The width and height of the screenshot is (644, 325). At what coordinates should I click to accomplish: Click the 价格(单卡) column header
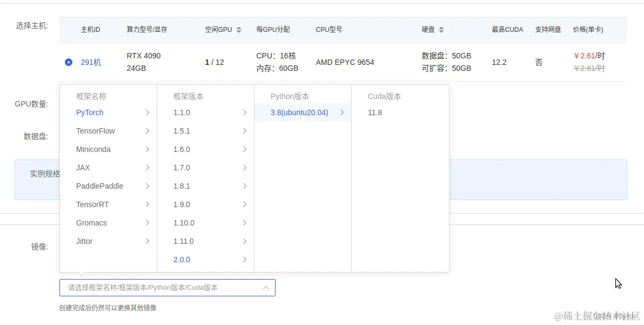[588, 30]
